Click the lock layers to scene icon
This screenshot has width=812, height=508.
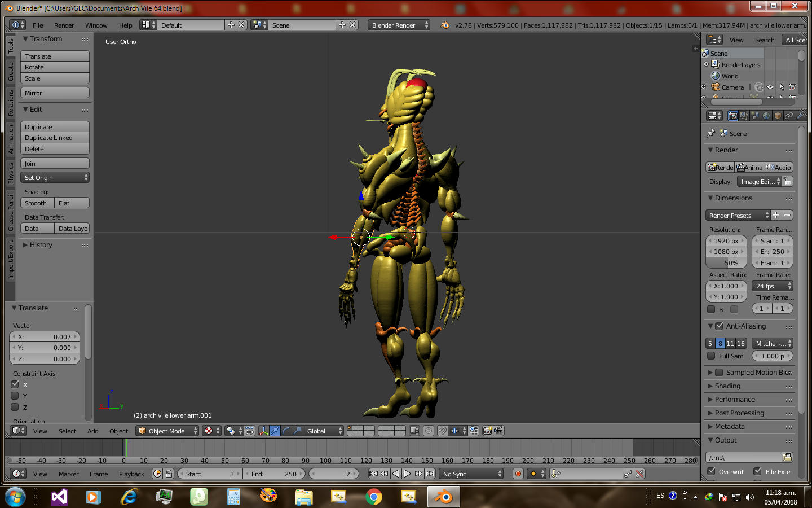tap(414, 431)
